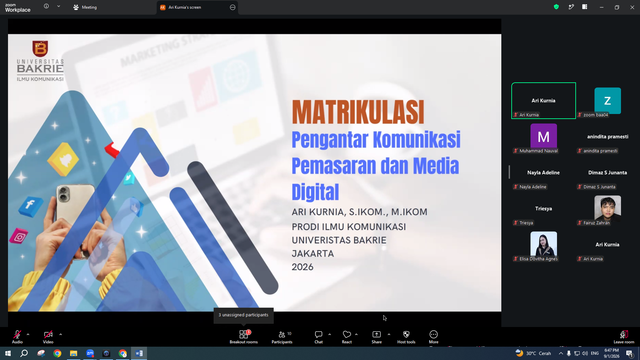Viewport: 640px width, 360px height.
Task: Click 'ARI KURNIA, S.IKOM., M.IKOM' text on slide
Action: coord(359,212)
